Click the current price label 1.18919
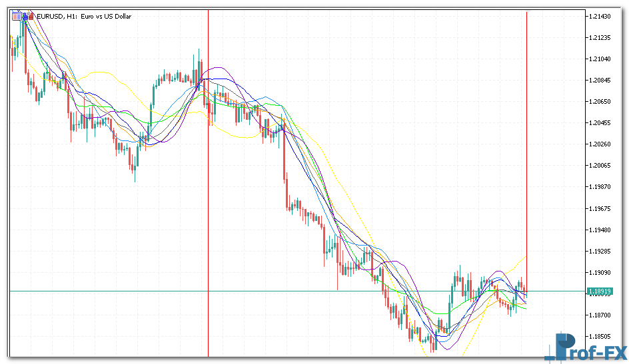This screenshot has height=364, width=629. pos(600,291)
